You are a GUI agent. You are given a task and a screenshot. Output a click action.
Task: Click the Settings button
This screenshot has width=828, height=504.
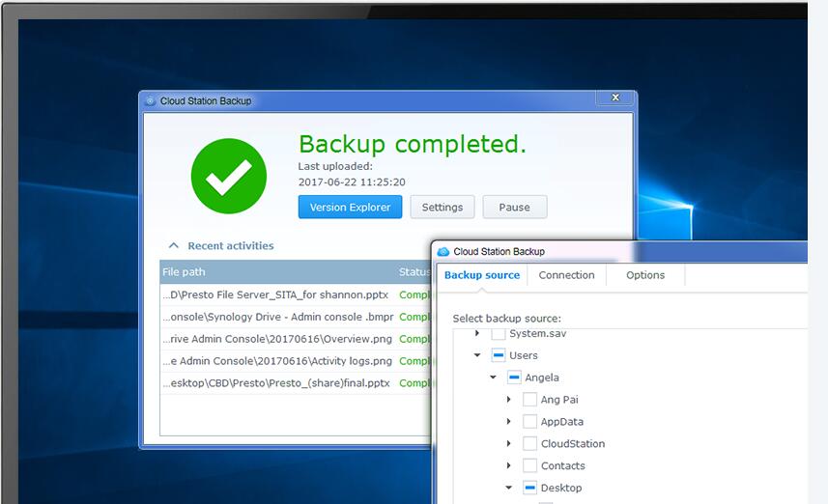pyautogui.click(x=443, y=207)
